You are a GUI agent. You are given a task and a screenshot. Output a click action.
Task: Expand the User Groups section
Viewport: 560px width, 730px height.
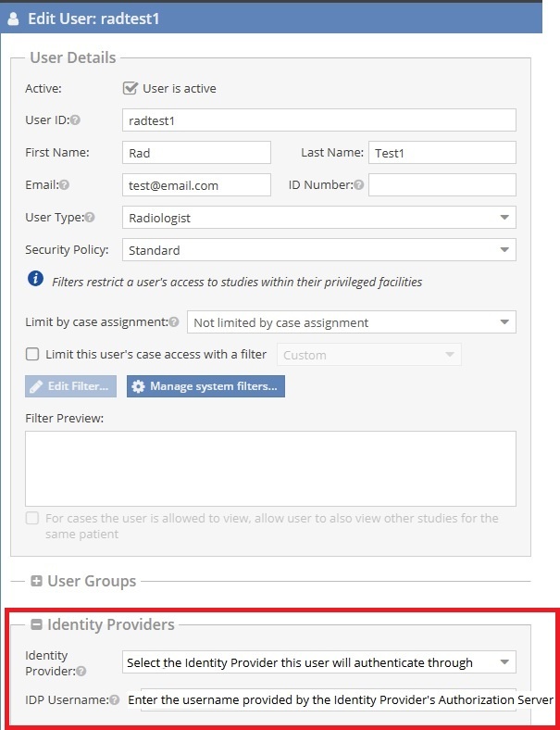pyautogui.click(x=36, y=581)
